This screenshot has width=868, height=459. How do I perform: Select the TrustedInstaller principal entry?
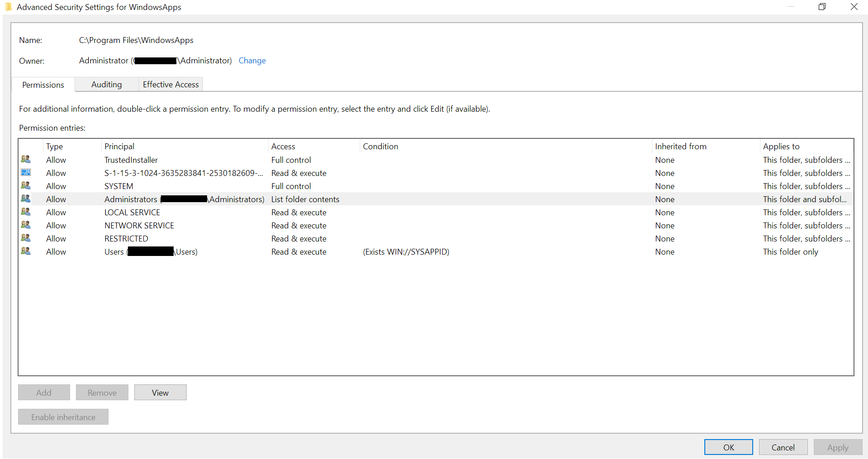(131, 160)
